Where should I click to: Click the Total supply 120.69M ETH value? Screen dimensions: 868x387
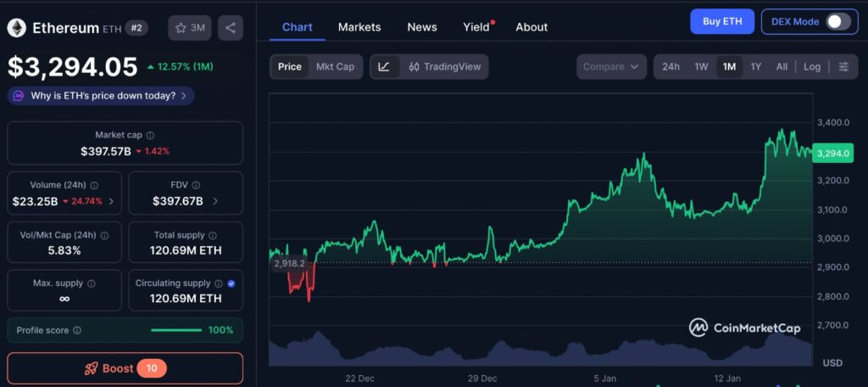186,250
